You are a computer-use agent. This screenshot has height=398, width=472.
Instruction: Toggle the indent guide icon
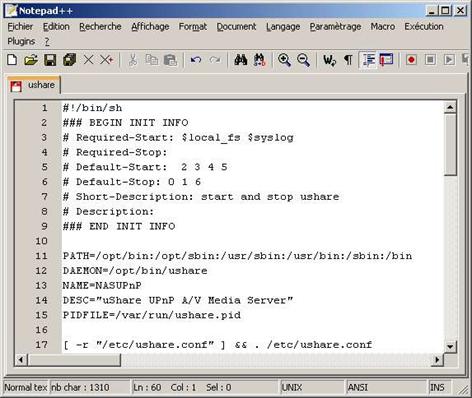(x=369, y=60)
